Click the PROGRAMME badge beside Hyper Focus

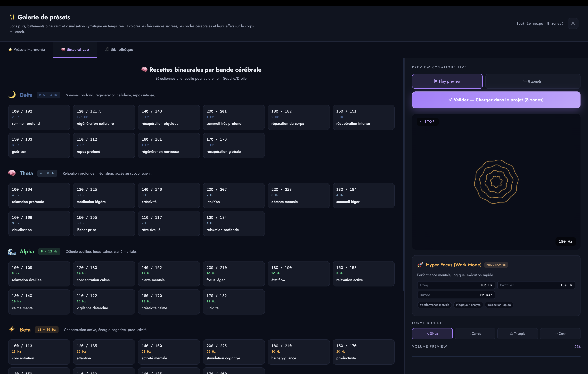tap(496, 265)
